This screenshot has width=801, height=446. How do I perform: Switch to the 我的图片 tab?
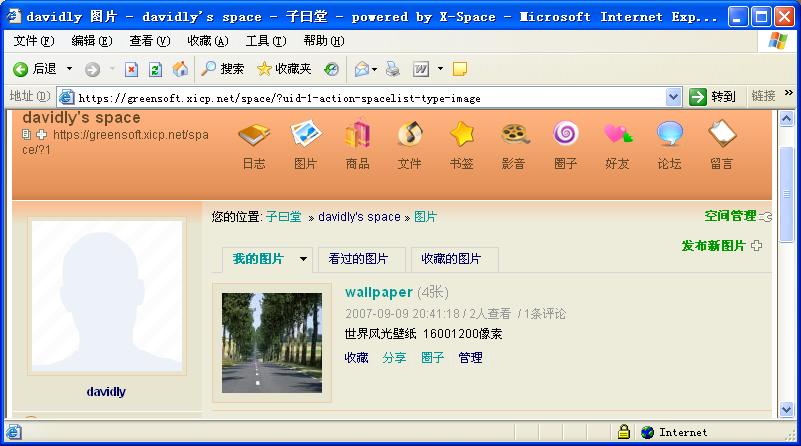tap(258, 259)
